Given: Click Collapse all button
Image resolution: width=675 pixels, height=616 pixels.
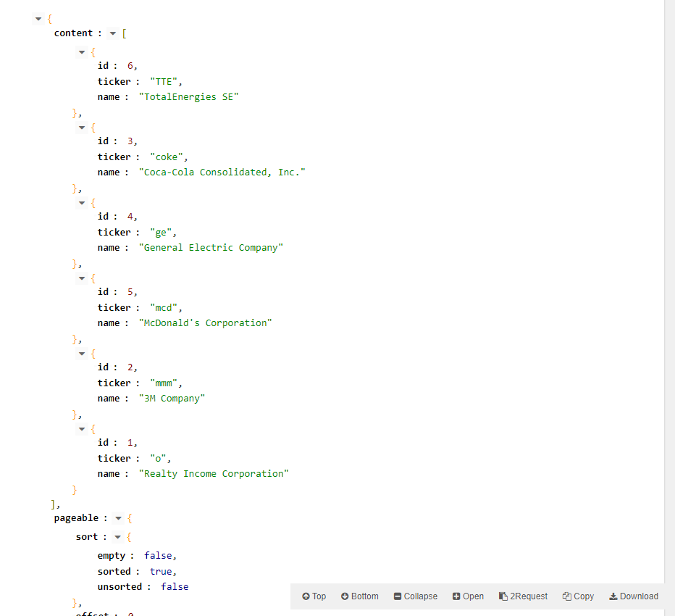Looking at the screenshot, I should tap(416, 596).
